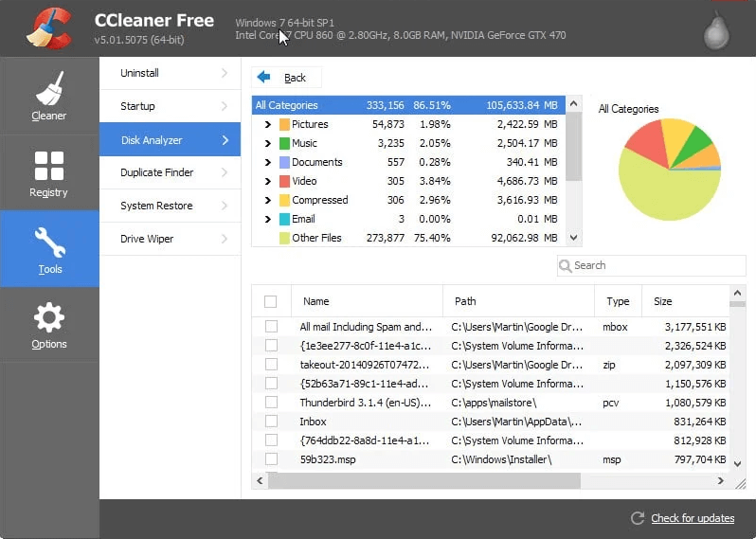The width and height of the screenshot is (756, 539).
Task: Sort file list by Path column
Action: click(x=518, y=301)
